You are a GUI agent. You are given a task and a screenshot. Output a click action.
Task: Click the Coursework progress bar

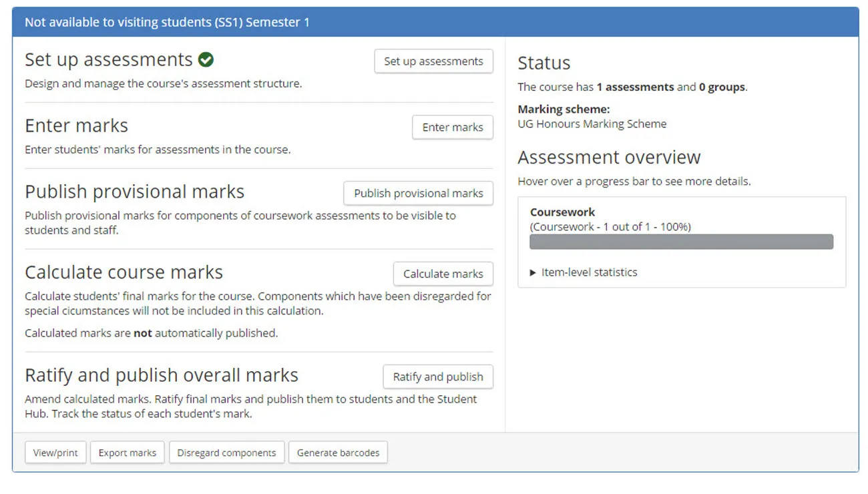coord(681,241)
